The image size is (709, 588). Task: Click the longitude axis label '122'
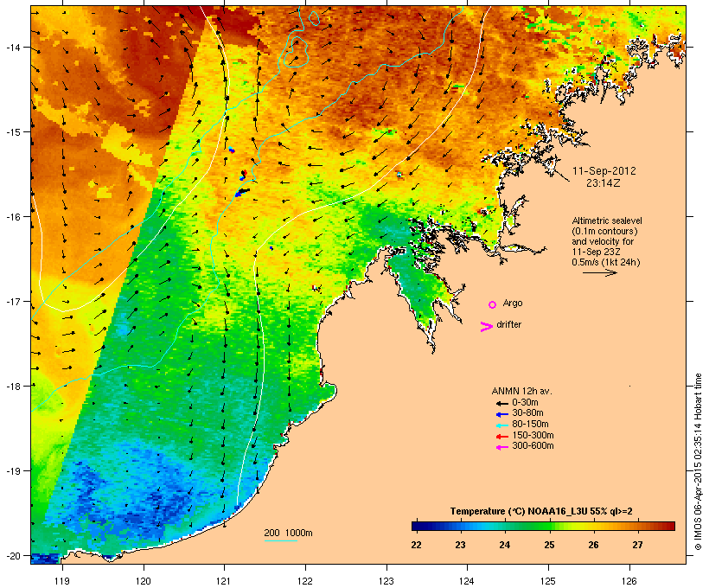coord(305,581)
